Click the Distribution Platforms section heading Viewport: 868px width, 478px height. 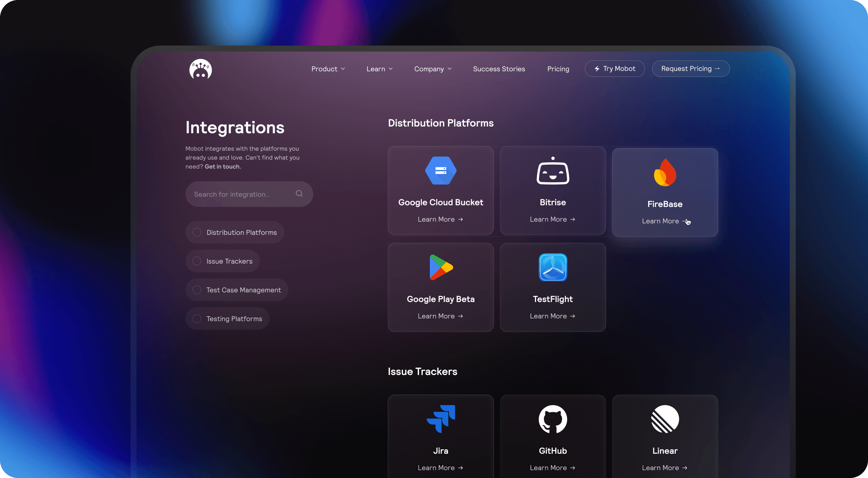point(441,123)
